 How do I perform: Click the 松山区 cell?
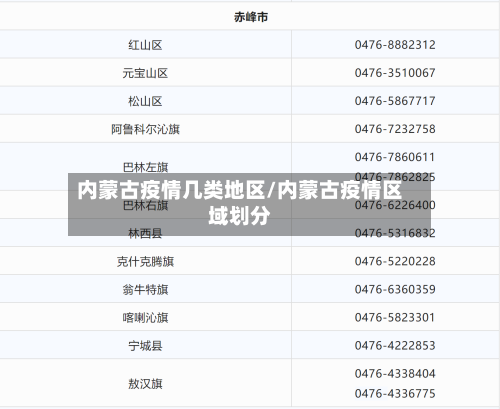coord(145,101)
